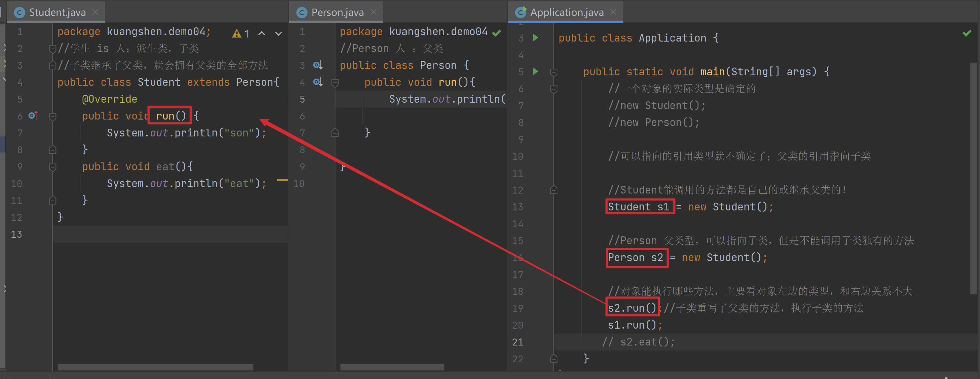Go to previous highlighted error arrow

(x=262, y=34)
